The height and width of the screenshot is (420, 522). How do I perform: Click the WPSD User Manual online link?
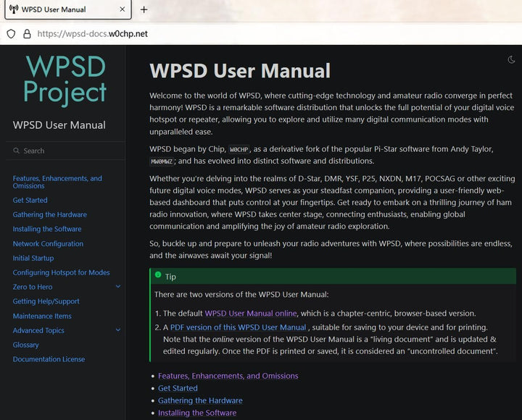[x=250, y=314]
